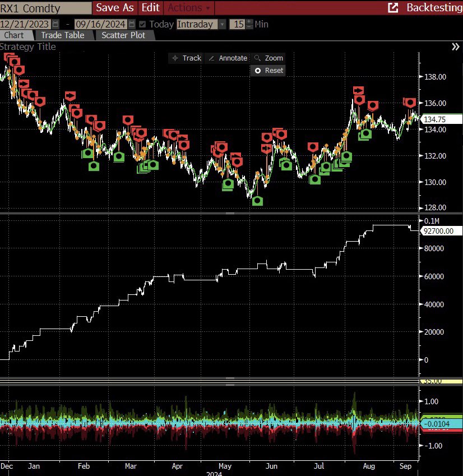This screenshot has height=476, width=463.
Task: Open the calendar icon beside the end date
Action: click(132, 24)
